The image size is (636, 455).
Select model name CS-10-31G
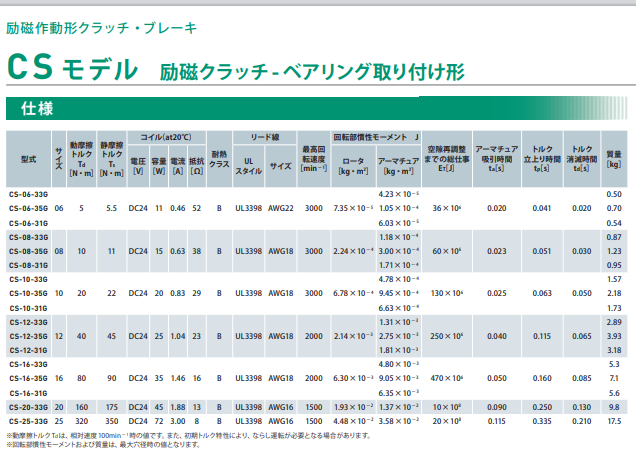pyautogui.click(x=28, y=309)
